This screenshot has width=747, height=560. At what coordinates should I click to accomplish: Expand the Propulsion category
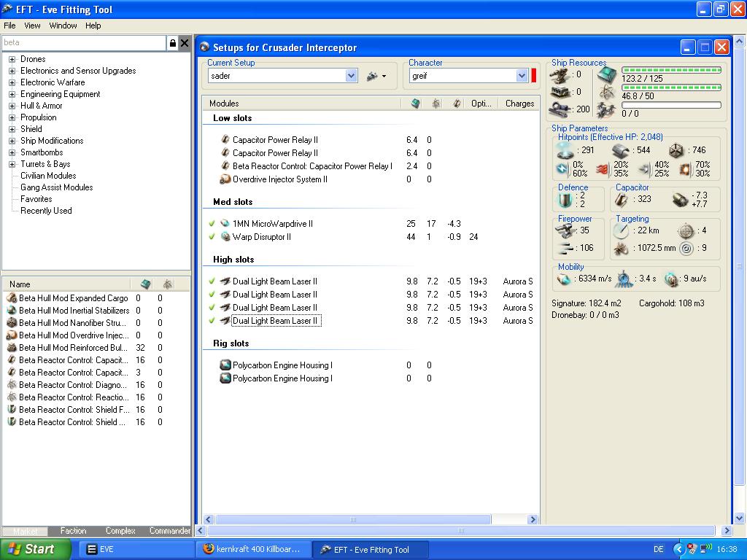click(12, 117)
